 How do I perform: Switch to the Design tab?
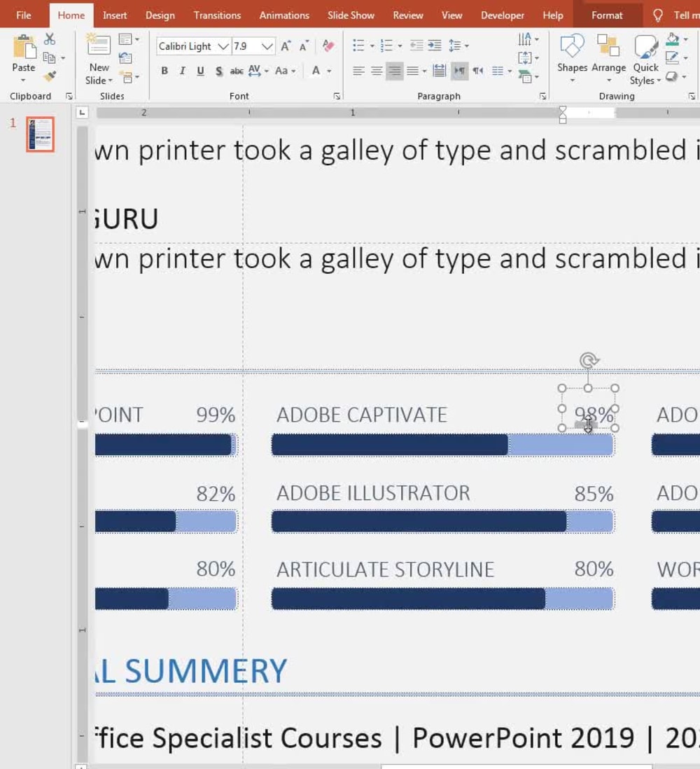click(x=160, y=15)
